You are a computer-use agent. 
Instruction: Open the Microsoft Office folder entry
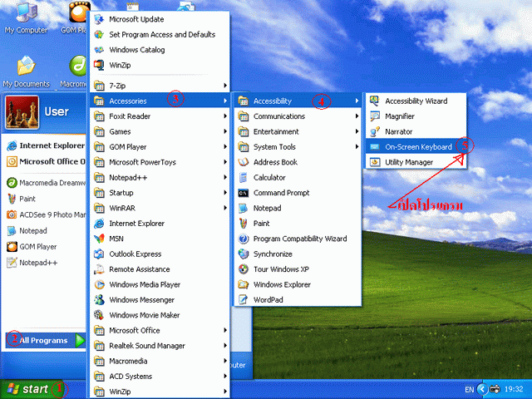pyautogui.click(x=160, y=330)
